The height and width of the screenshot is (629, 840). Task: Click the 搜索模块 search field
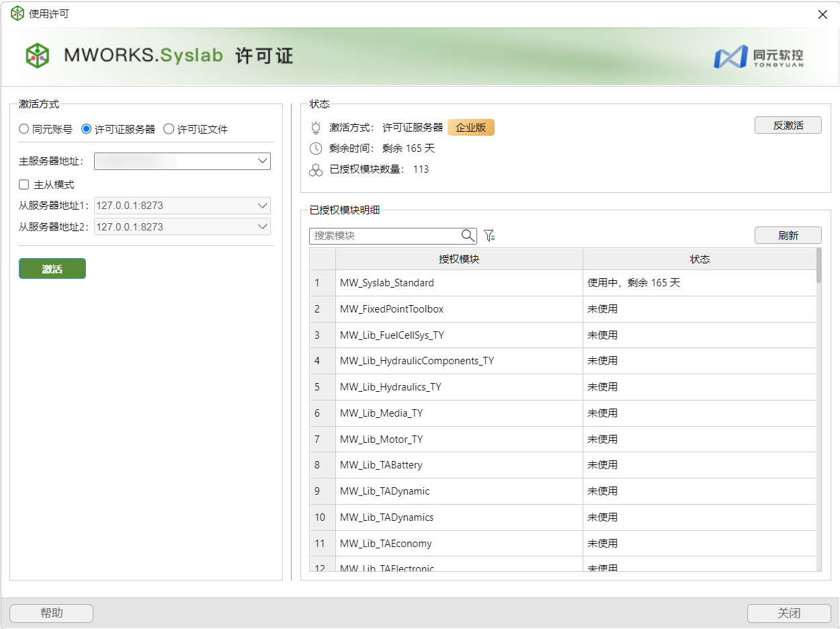click(384, 236)
